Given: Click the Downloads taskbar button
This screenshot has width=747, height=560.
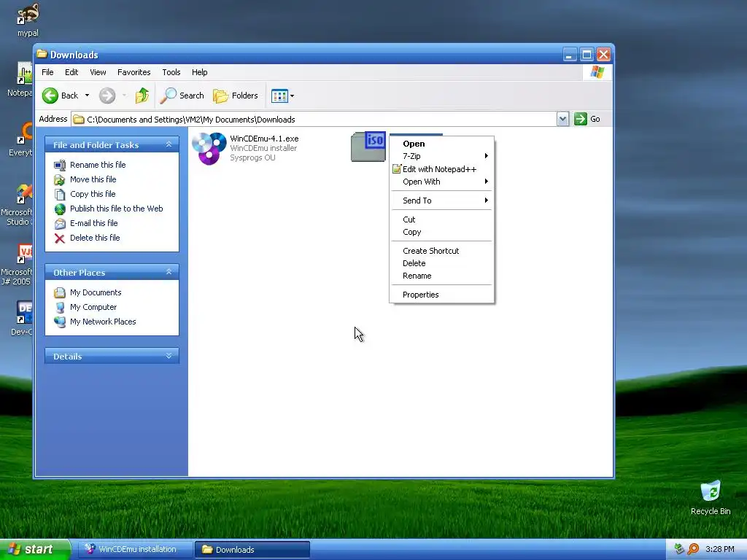Looking at the screenshot, I should tap(252, 550).
